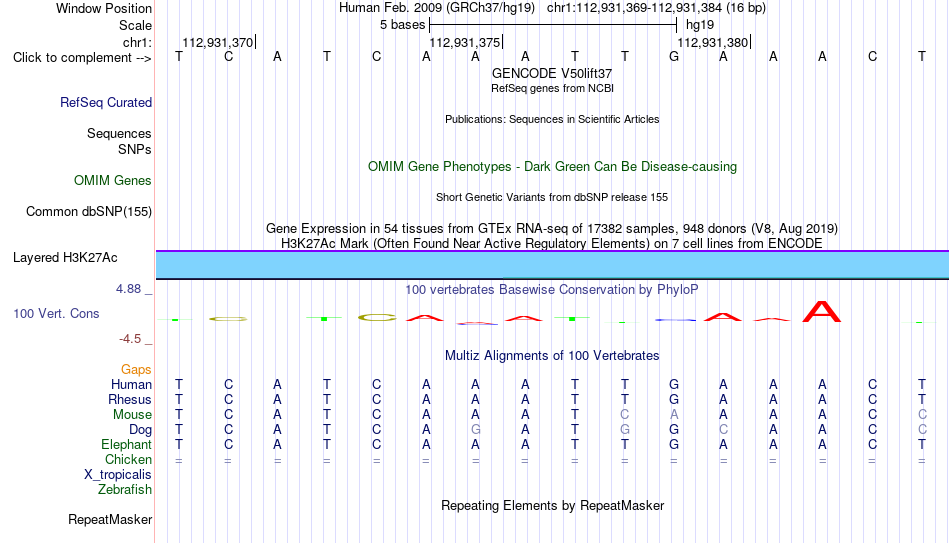Click the X_tropicalis species label
This screenshot has width=950, height=543.
pos(118,475)
